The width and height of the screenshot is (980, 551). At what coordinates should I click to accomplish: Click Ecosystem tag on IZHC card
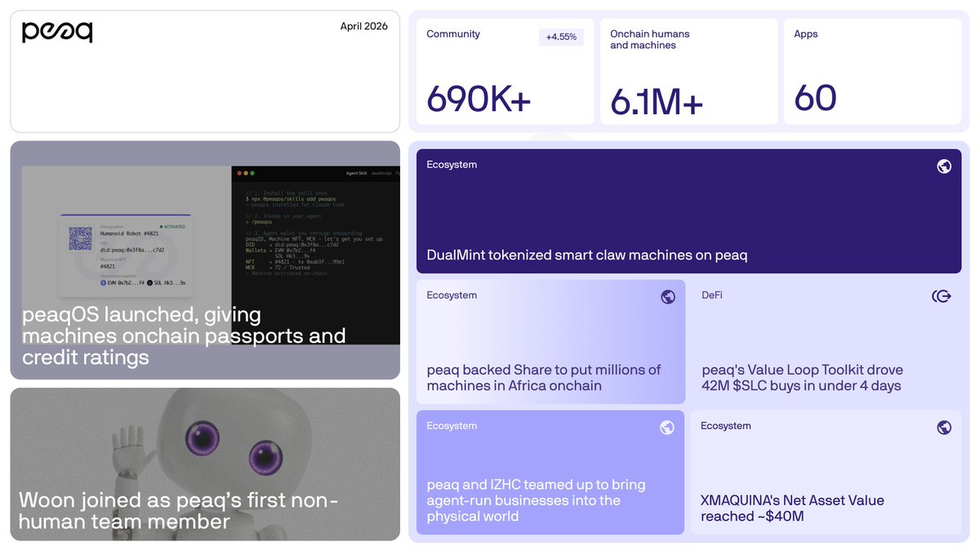coord(452,426)
